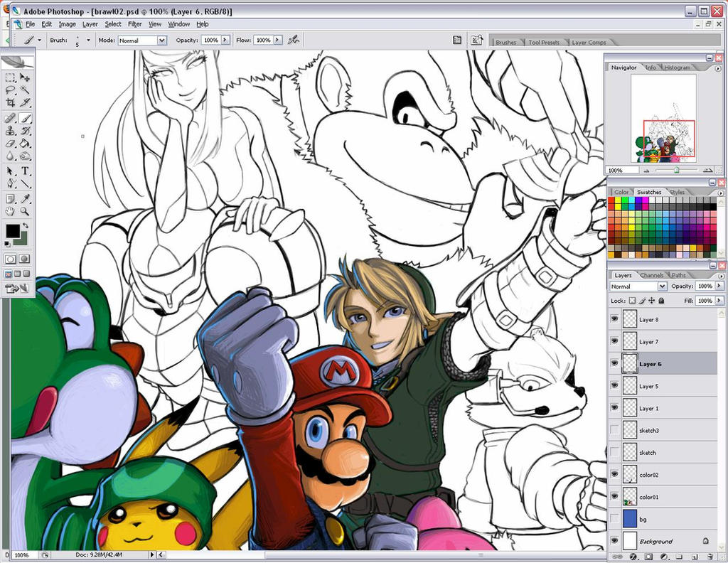Select the Magic Wand tool
The width and height of the screenshot is (728, 563).
(25, 90)
